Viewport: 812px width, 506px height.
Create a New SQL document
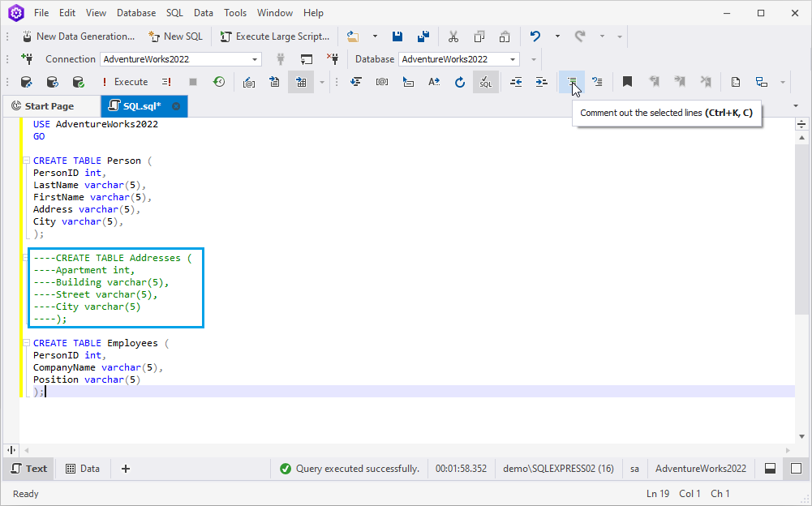pos(175,36)
